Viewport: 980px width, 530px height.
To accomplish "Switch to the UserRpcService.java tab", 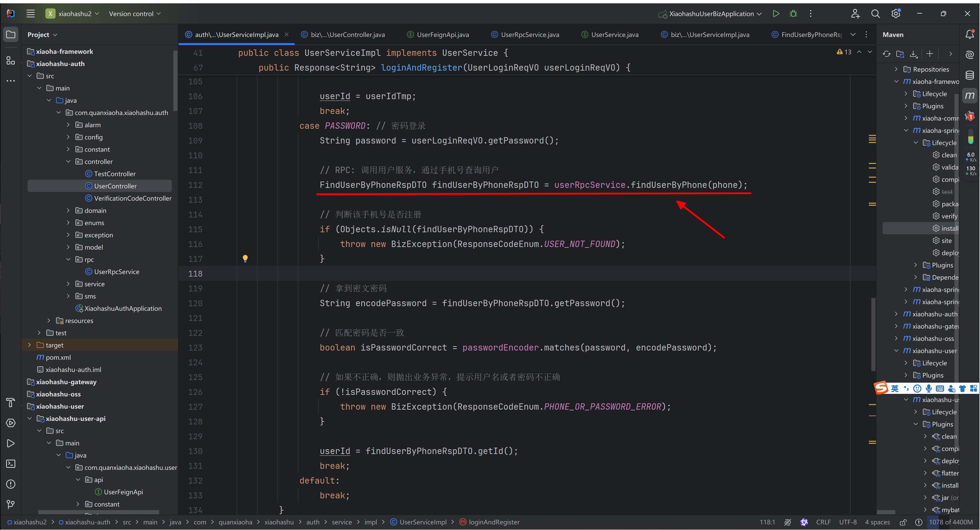I will pyautogui.click(x=530, y=35).
